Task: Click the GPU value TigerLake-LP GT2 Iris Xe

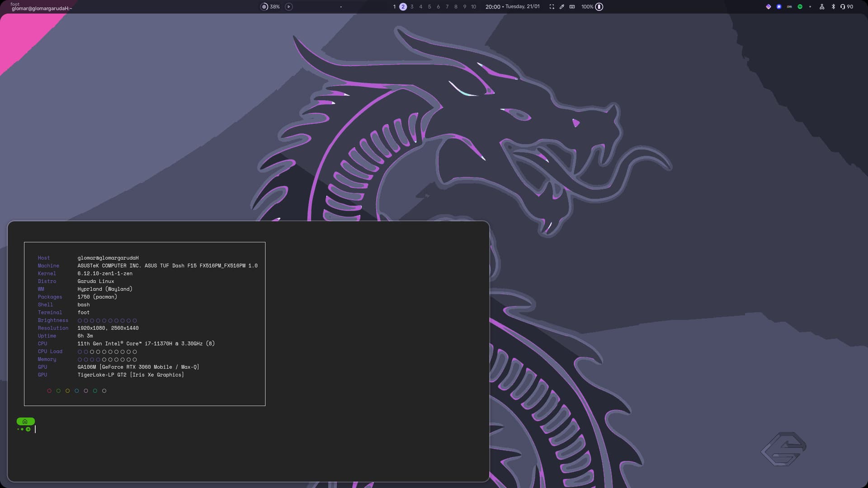Action: 131,375
